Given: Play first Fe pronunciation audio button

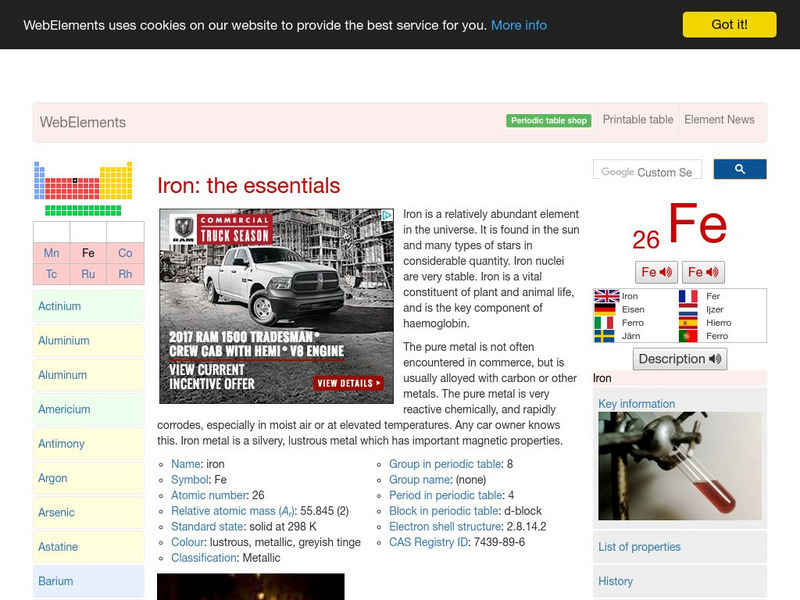Looking at the screenshot, I should tap(656, 272).
